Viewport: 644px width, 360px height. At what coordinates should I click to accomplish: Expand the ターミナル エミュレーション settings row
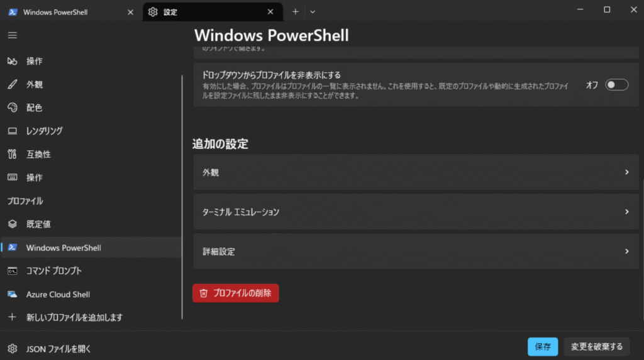click(x=415, y=212)
